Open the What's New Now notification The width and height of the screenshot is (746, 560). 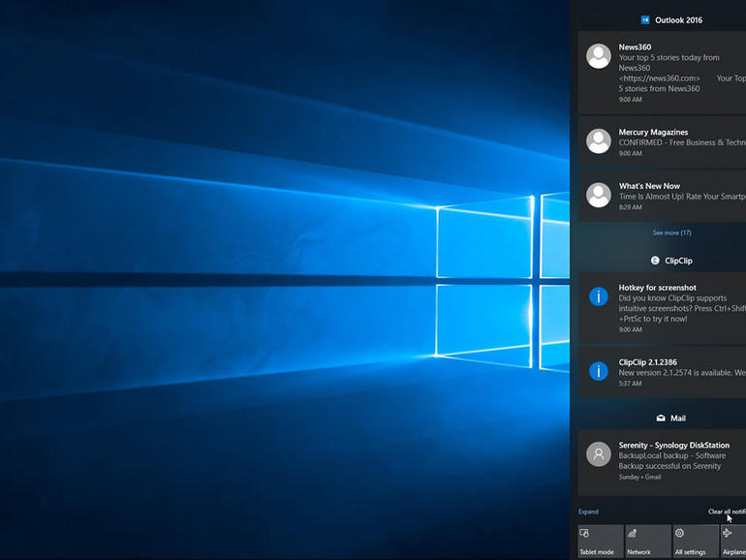coord(662,196)
